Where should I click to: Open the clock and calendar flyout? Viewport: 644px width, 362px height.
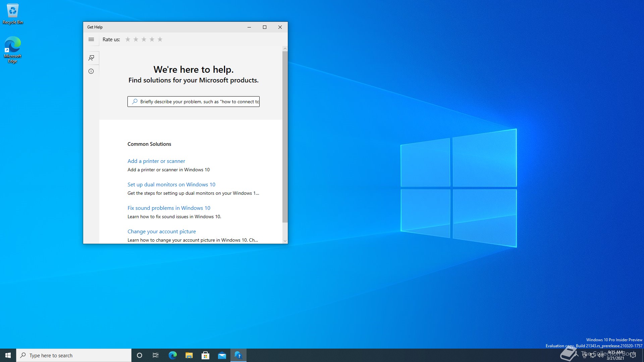tap(615, 355)
